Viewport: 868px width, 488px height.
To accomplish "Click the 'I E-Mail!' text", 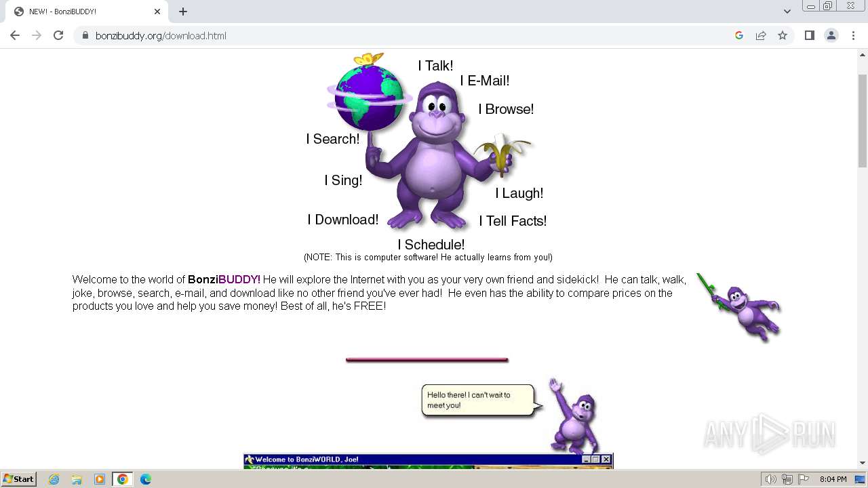I will pyautogui.click(x=484, y=81).
